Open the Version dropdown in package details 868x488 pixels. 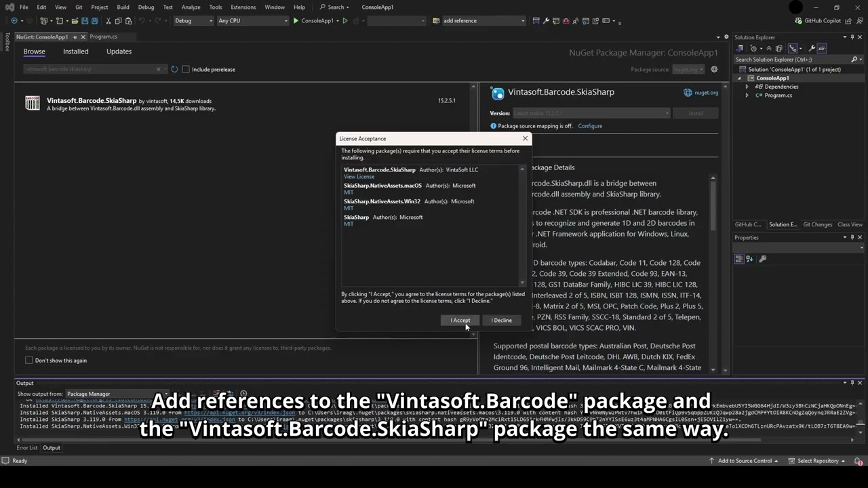591,113
